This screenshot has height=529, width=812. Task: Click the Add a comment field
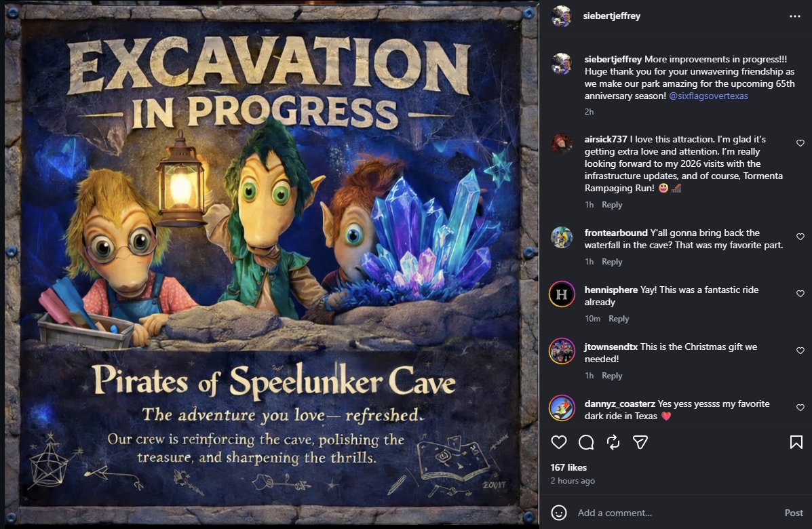point(676,513)
